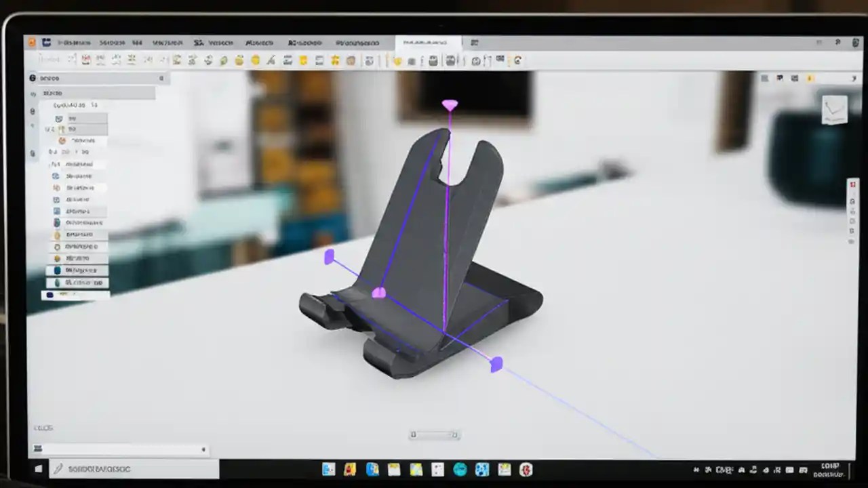Open the second menu item in the menu bar
The image size is (868, 488).
(112, 42)
